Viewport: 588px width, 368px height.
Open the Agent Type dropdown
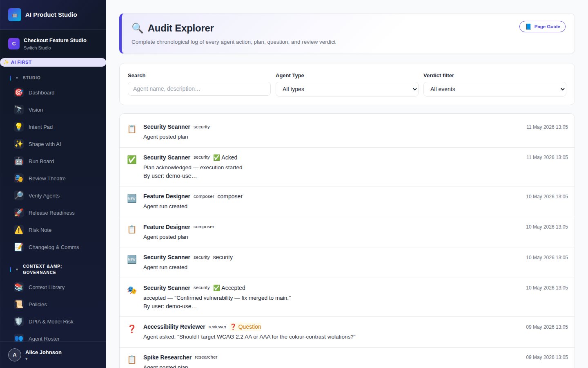347,89
